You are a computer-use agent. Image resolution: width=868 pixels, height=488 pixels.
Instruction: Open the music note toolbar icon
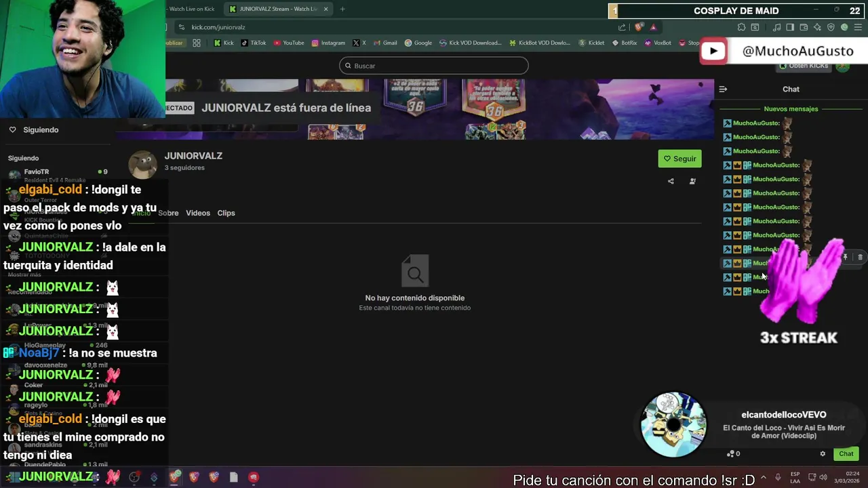(x=776, y=27)
